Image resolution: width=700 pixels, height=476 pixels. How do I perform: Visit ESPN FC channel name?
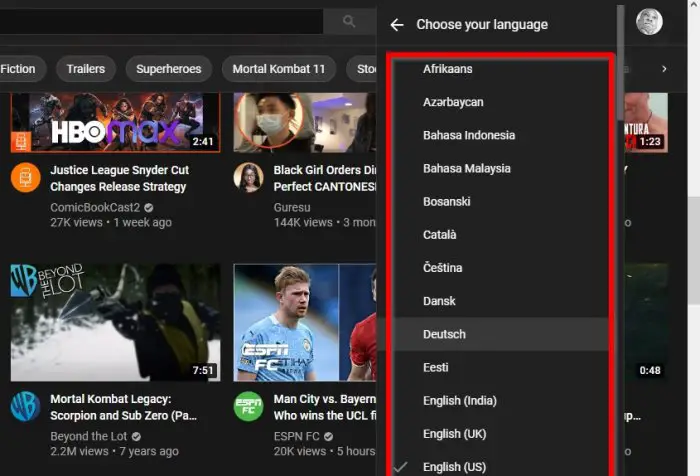296,436
